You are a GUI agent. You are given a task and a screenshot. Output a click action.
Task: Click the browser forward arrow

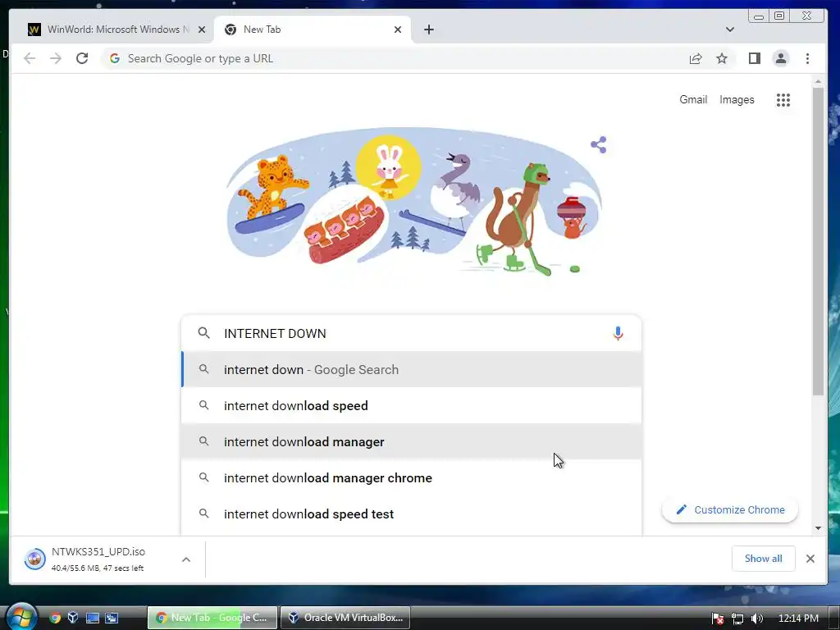tap(56, 58)
